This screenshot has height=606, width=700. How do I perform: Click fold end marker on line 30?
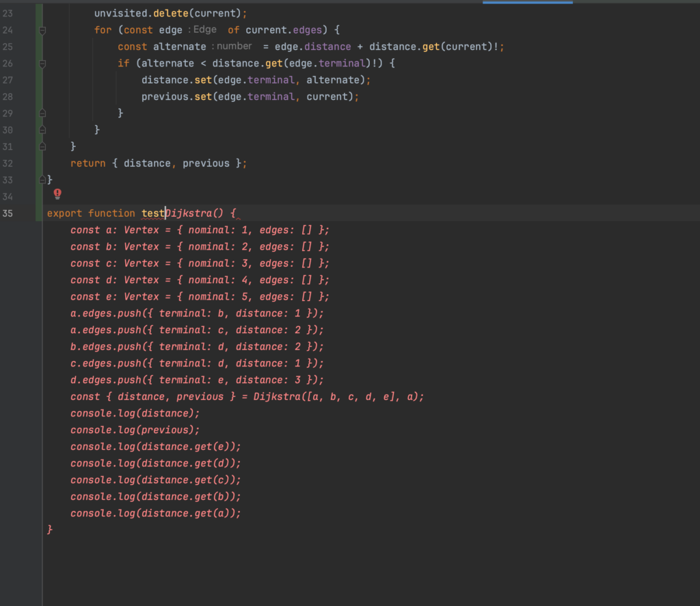click(42, 130)
